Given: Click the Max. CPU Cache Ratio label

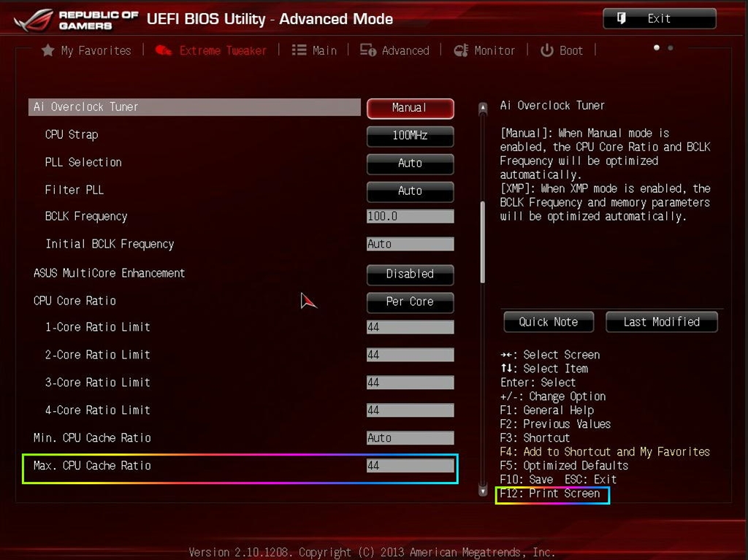Looking at the screenshot, I should tap(93, 466).
